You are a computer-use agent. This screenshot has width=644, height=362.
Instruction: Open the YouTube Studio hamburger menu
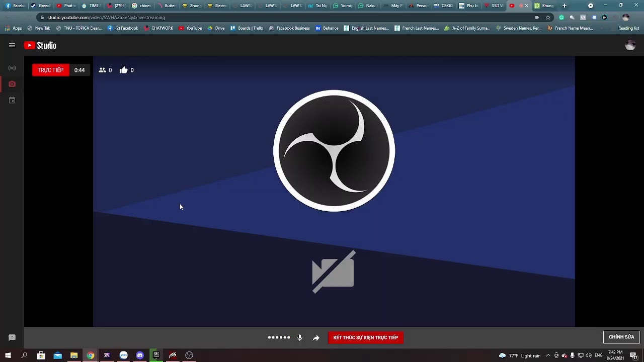[12, 45]
